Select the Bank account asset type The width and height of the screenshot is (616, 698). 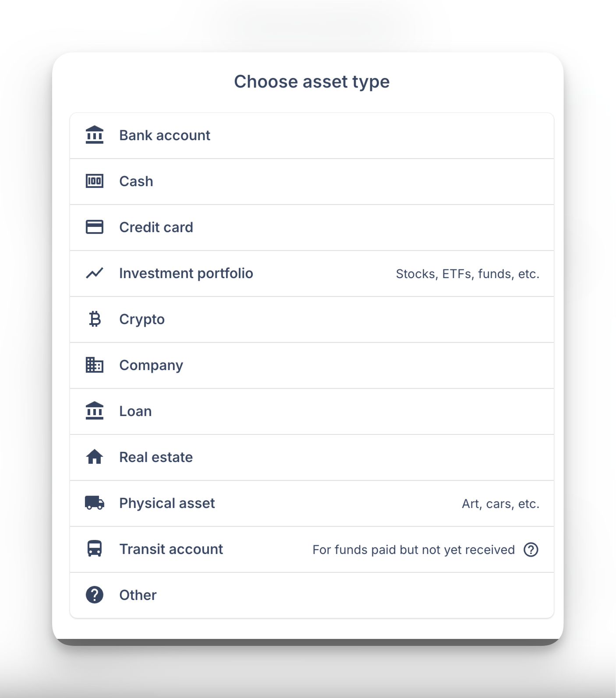coord(165,135)
